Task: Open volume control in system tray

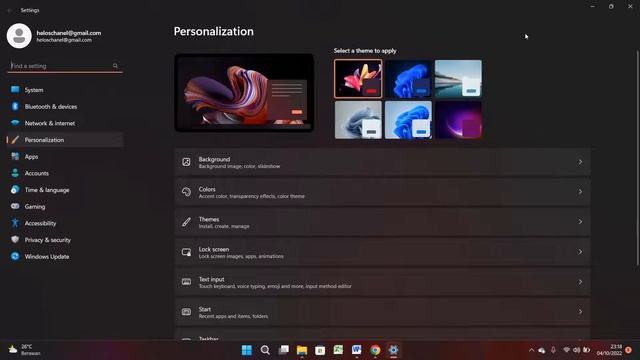Action: (x=576, y=350)
